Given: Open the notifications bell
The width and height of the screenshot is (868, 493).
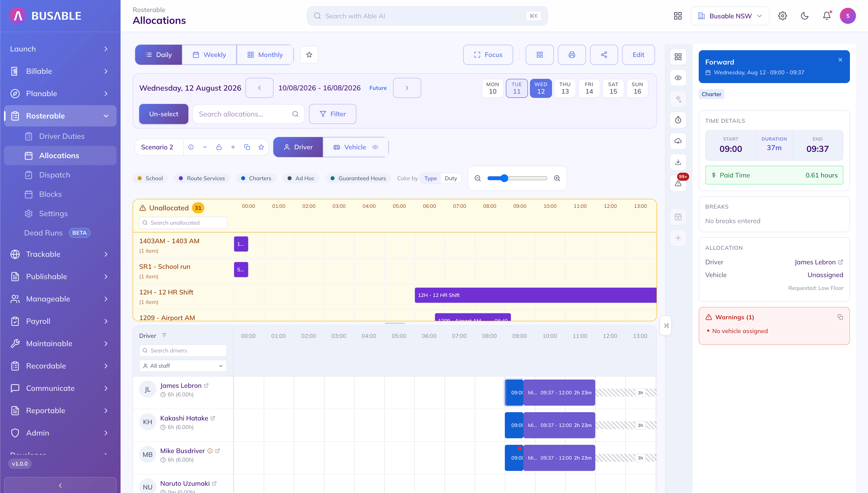Looking at the screenshot, I should click(827, 16).
